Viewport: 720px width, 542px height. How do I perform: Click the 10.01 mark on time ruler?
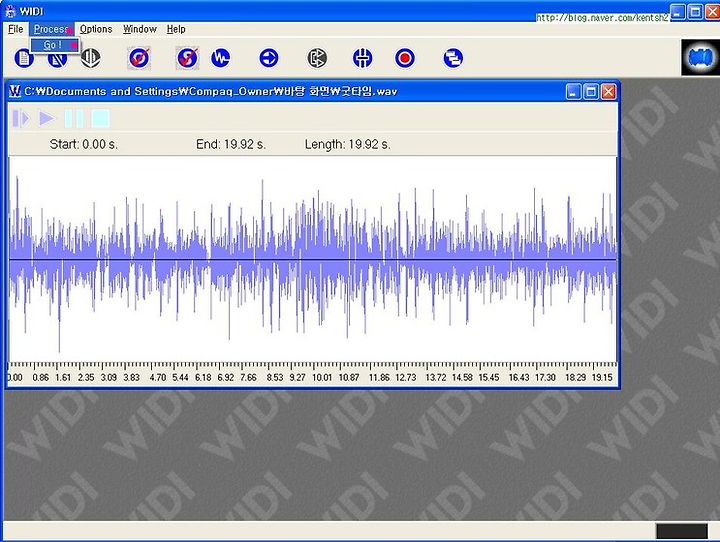click(x=322, y=377)
